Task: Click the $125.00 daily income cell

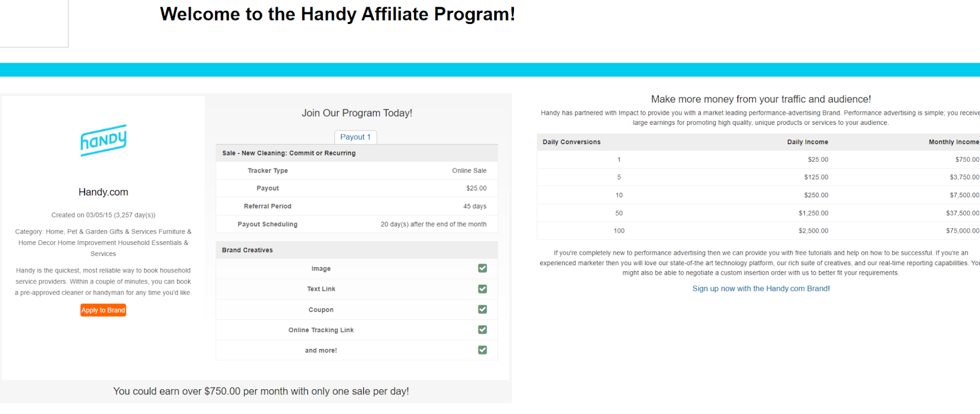Action: pos(816,178)
